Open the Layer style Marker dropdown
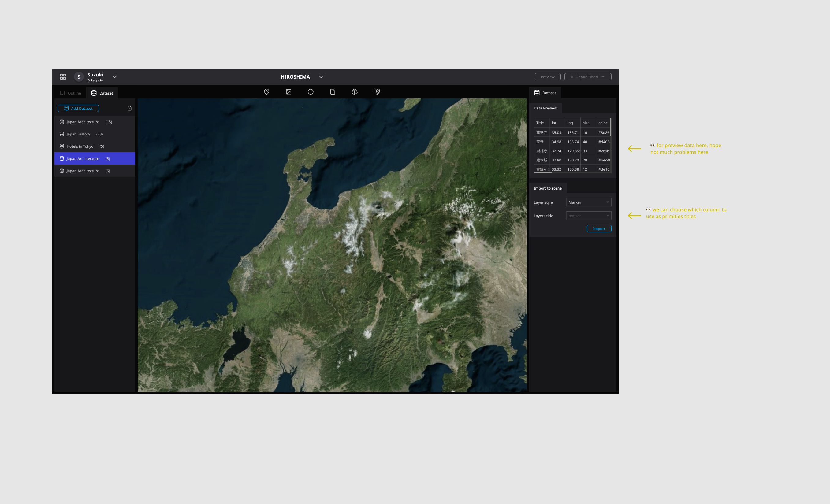 (588, 202)
